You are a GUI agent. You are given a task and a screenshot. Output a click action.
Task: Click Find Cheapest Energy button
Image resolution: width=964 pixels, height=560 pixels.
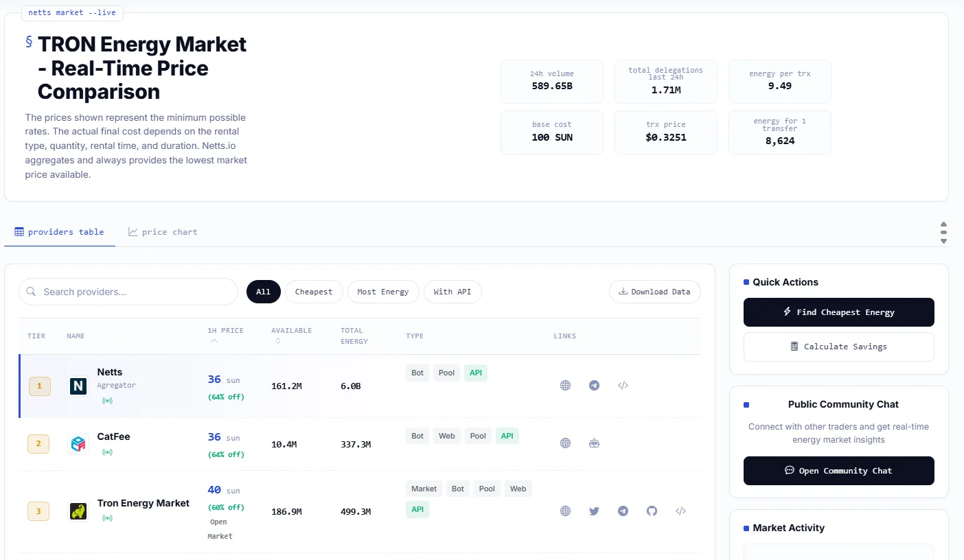click(839, 312)
